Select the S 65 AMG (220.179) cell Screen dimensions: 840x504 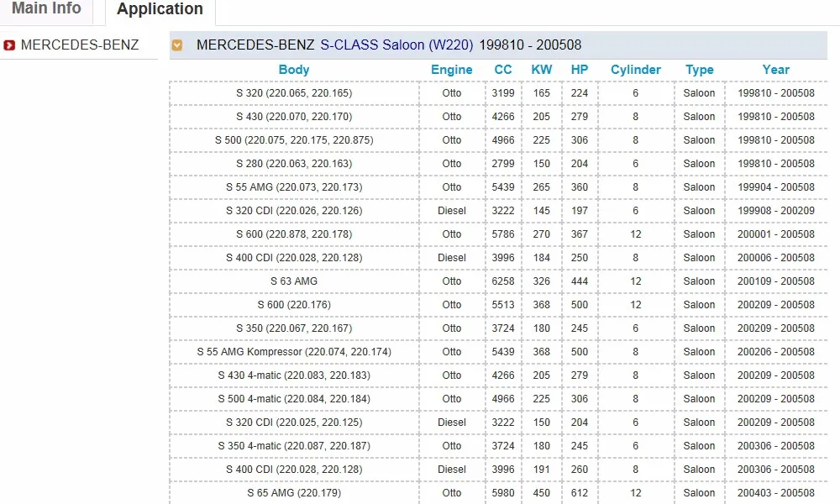294,493
